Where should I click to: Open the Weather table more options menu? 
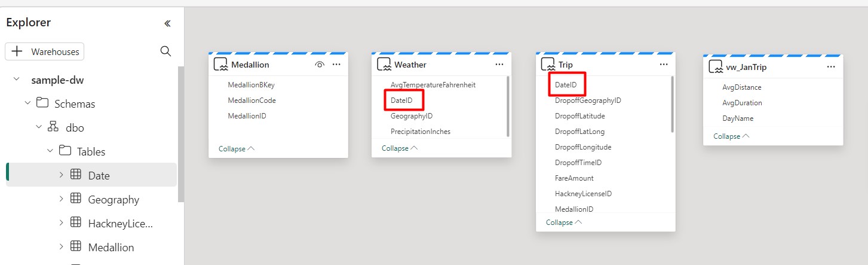coord(499,65)
